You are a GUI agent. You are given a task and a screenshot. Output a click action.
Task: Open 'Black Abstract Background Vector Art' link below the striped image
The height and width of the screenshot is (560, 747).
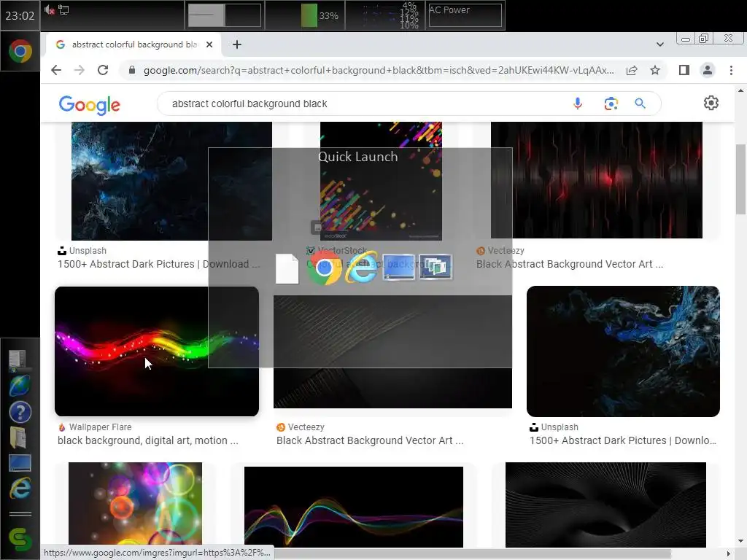(370, 440)
